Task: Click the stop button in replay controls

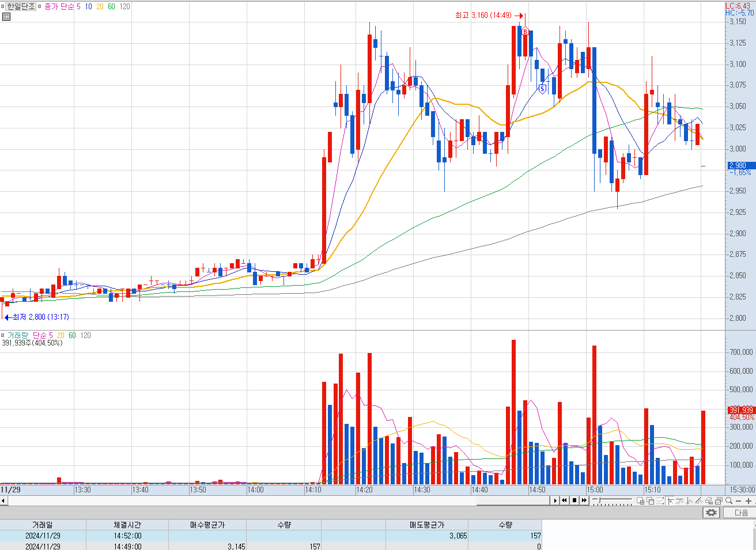Action: (x=574, y=500)
